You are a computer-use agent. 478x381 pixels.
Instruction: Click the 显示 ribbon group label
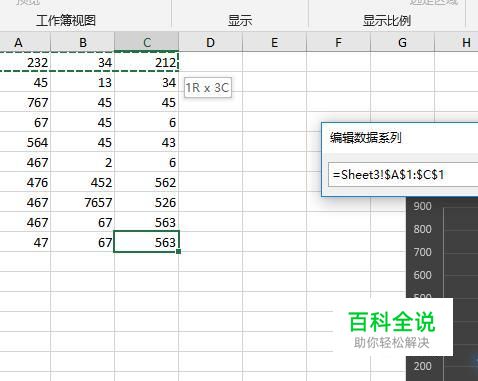point(240,21)
